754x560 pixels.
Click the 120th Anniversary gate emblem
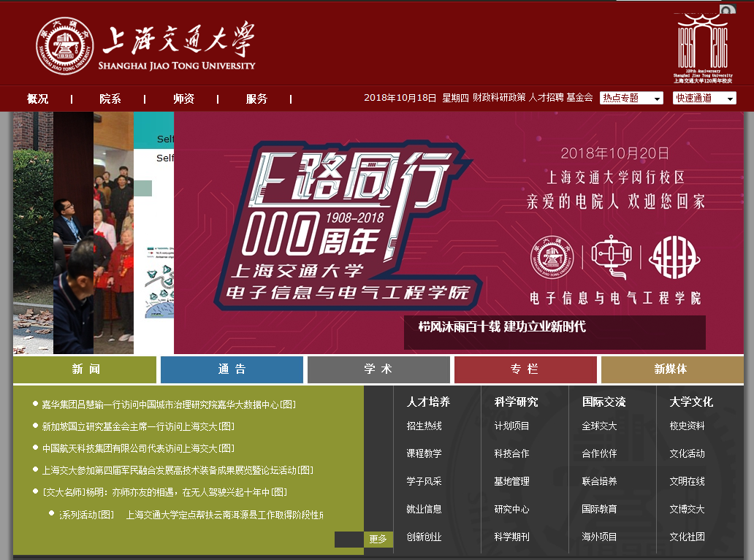[703, 48]
